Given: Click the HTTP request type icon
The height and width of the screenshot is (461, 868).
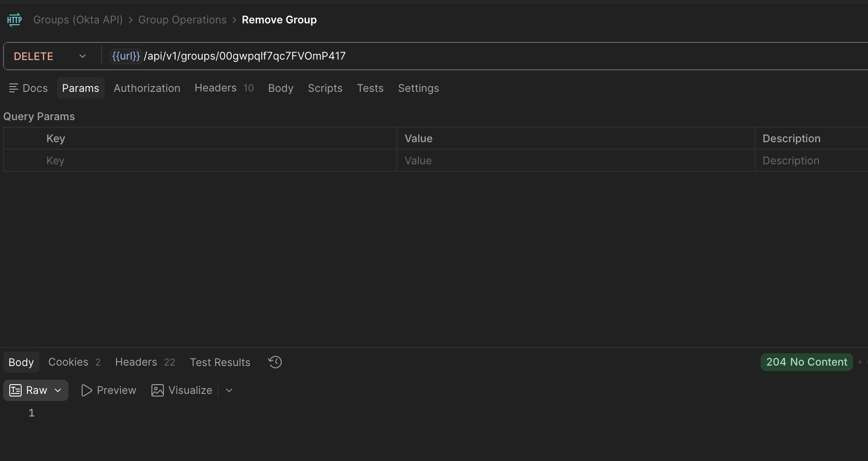Looking at the screenshot, I should click(x=15, y=20).
